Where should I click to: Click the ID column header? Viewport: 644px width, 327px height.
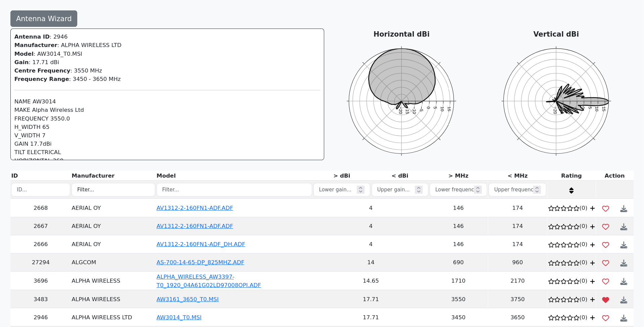click(x=14, y=176)
